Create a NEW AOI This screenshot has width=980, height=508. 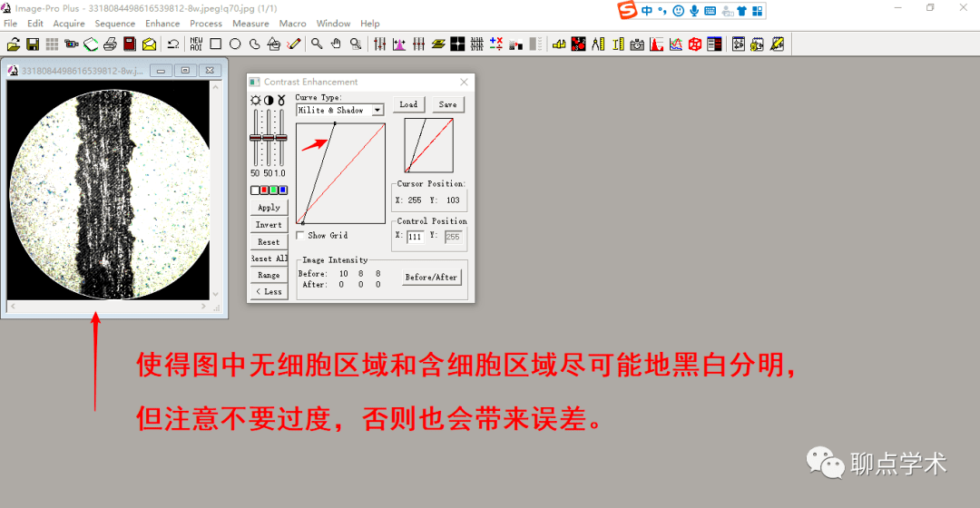tap(196, 44)
